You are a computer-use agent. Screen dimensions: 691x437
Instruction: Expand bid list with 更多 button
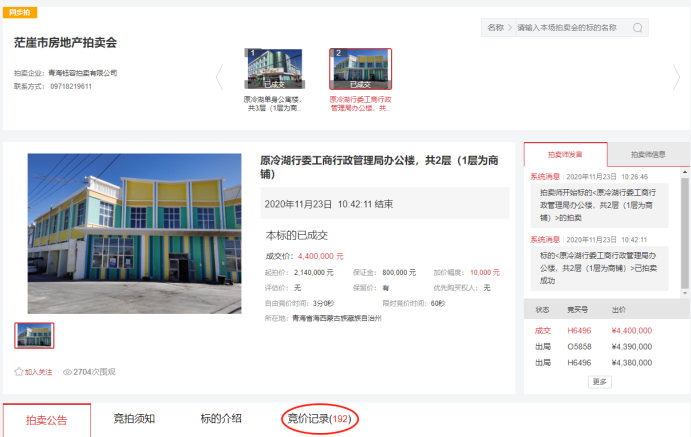(x=600, y=381)
